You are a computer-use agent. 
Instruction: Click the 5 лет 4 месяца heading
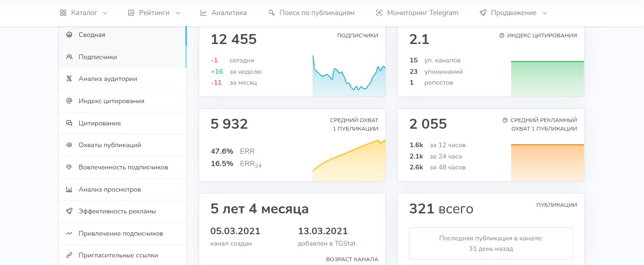(x=260, y=209)
